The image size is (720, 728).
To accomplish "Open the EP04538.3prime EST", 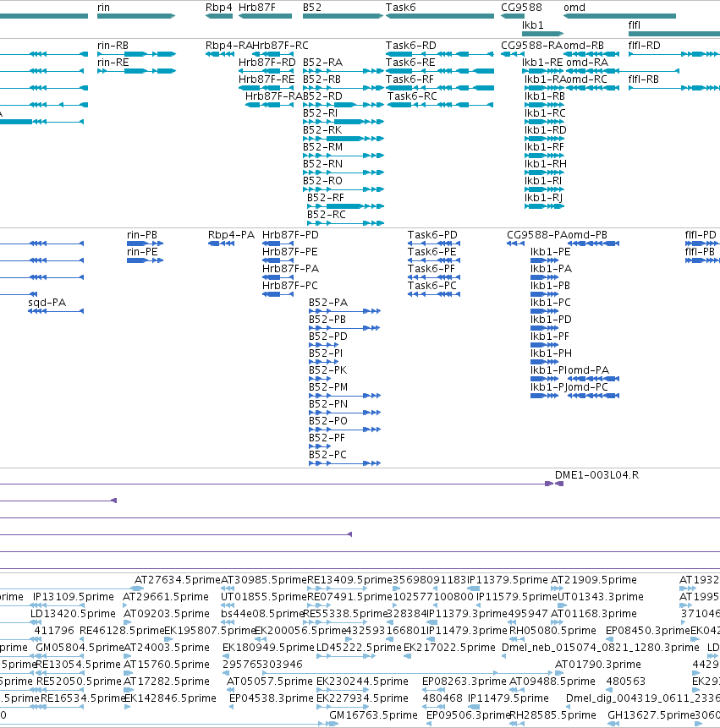I will 231,707.
